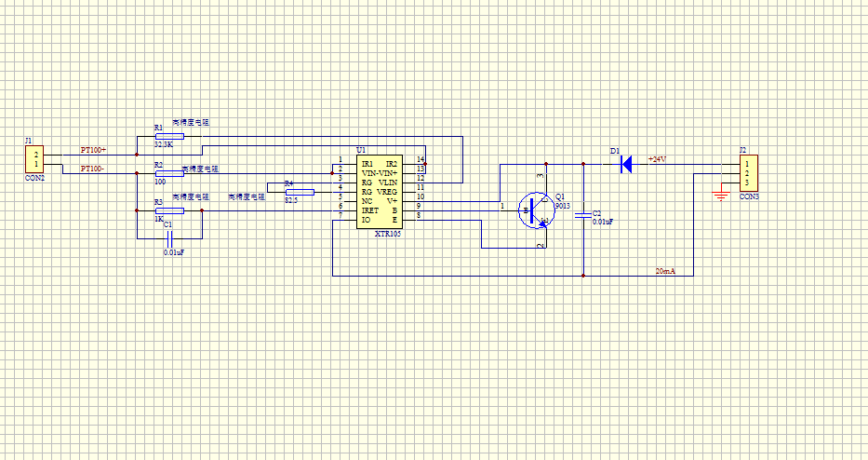Select the J2 connector body
Image resolution: width=868 pixels, height=460 pixels.
[748, 173]
